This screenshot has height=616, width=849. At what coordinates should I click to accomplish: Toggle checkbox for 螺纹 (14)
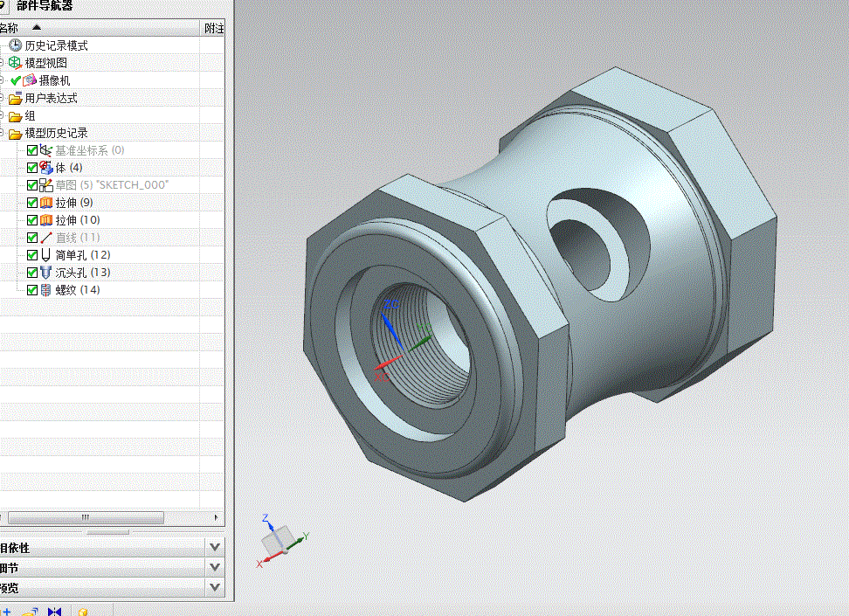pos(32,290)
